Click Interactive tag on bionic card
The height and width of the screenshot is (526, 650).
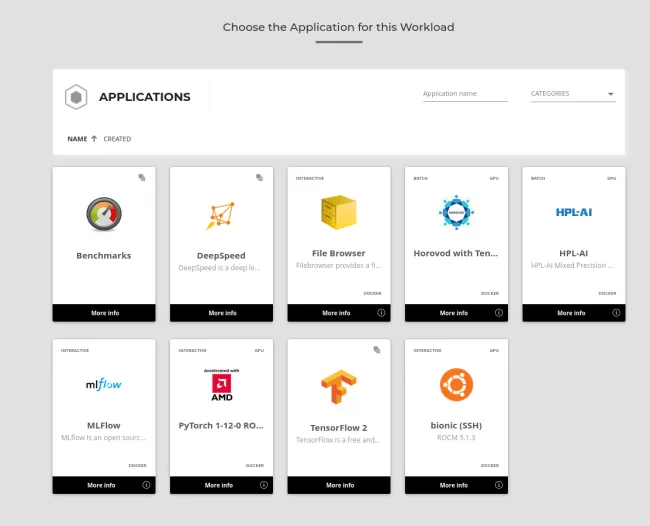427,351
